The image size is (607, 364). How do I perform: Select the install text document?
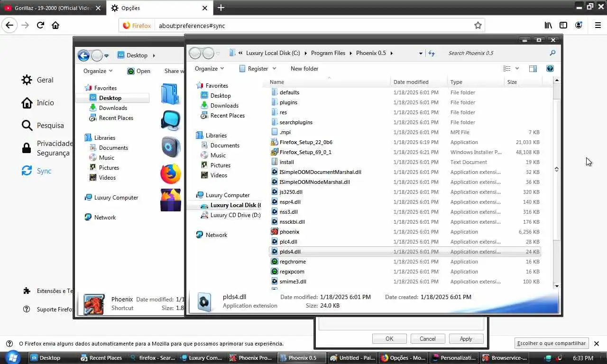tap(287, 162)
